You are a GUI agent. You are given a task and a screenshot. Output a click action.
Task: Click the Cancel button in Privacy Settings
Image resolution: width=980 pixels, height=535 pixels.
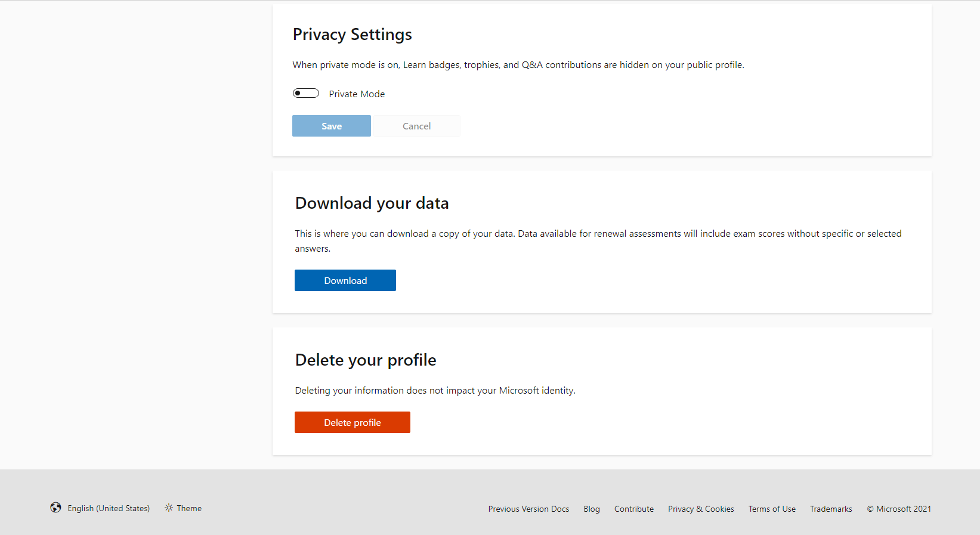click(x=416, y=126)
